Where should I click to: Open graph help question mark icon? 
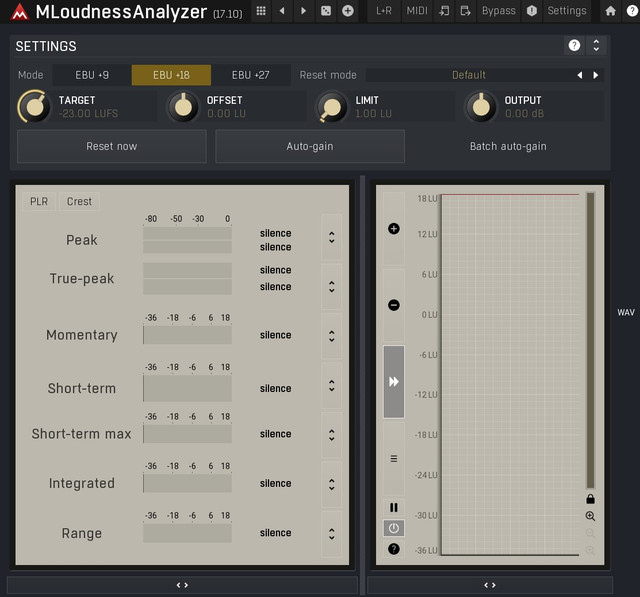[x=393, y=549]
